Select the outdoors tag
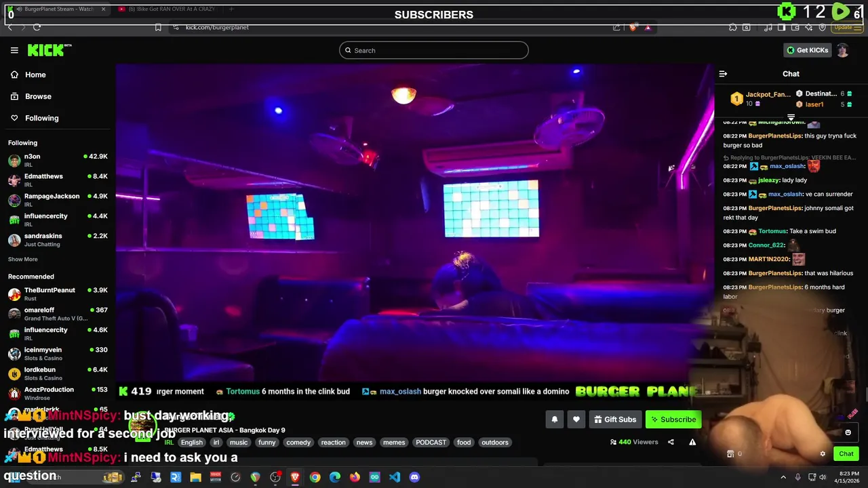Image resolution: width=868 pixels, height=488 pixels. coord(495,443)
